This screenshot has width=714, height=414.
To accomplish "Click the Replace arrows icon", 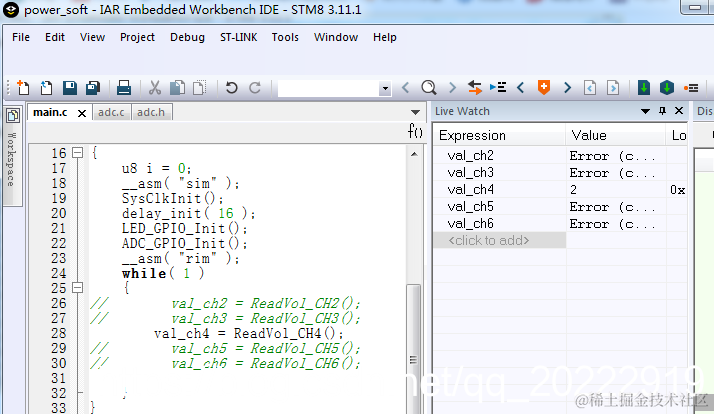I will [475, 87].
